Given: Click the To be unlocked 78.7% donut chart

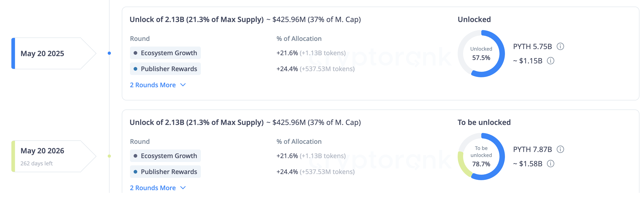Looking at the screenshot, I should [481, 157].
